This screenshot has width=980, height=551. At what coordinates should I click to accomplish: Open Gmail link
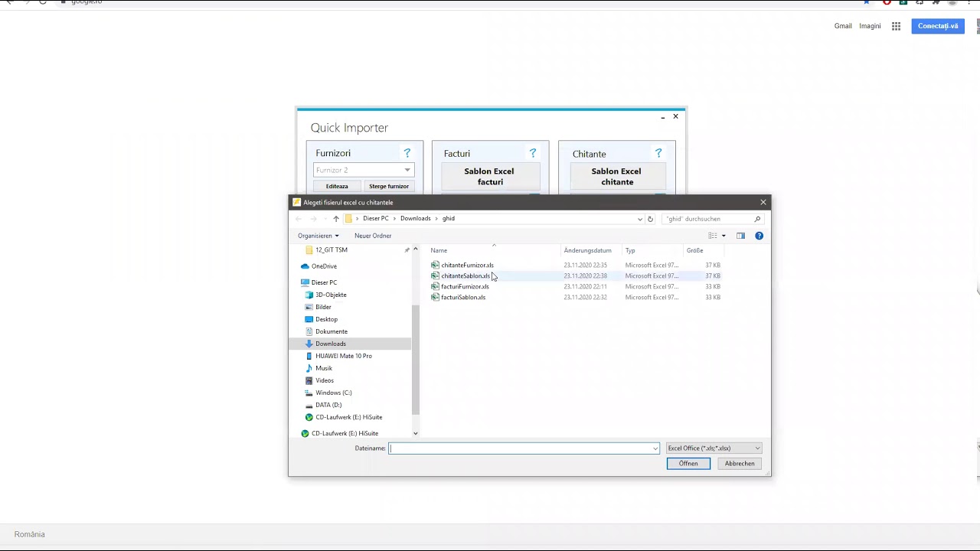[x=843, y=26]
